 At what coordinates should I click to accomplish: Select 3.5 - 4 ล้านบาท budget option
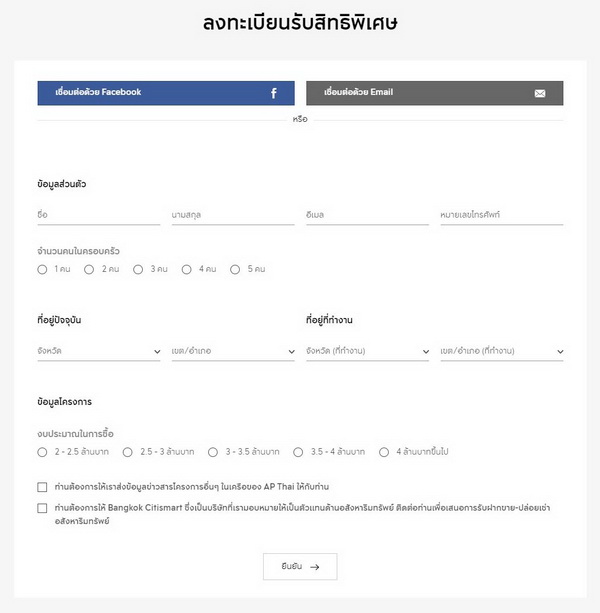click(298, 452)
